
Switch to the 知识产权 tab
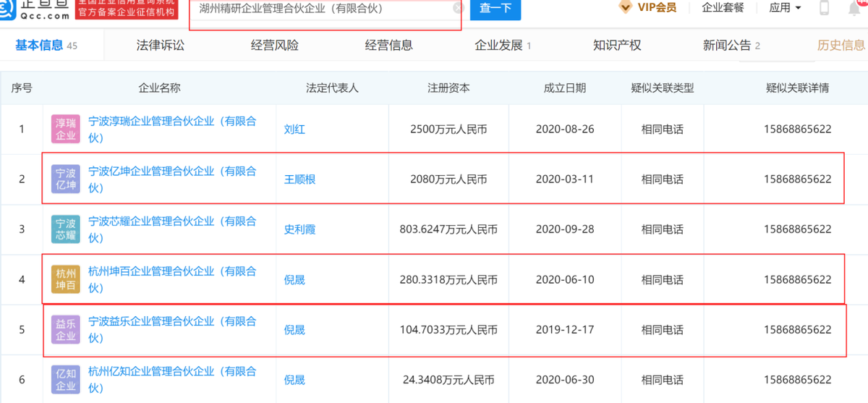point(617,45)
